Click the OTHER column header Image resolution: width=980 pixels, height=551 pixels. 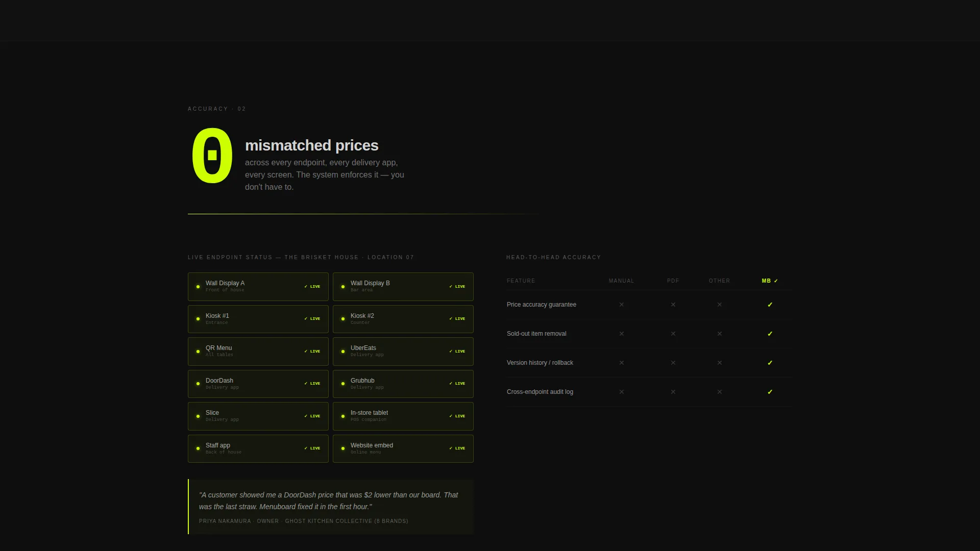click(720, 281)
